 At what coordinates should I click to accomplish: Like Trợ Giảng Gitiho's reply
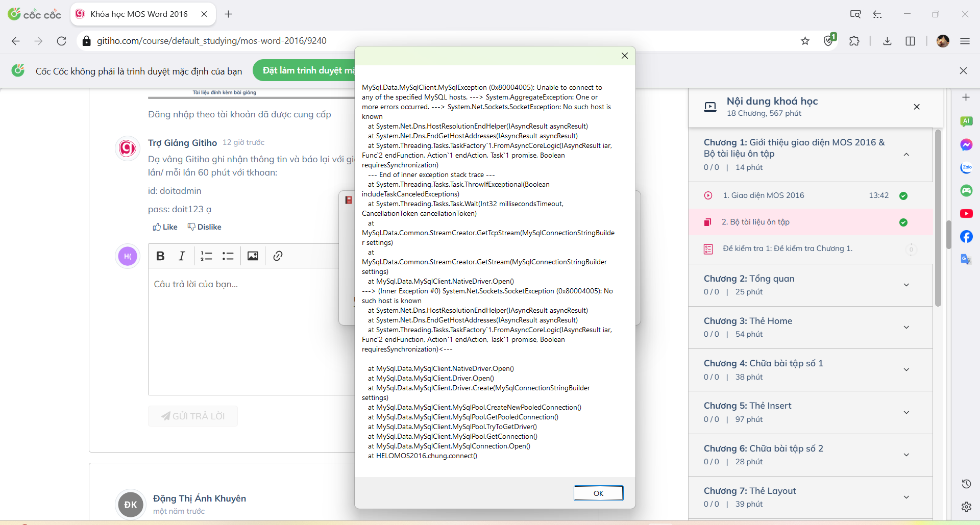point(165,227)
